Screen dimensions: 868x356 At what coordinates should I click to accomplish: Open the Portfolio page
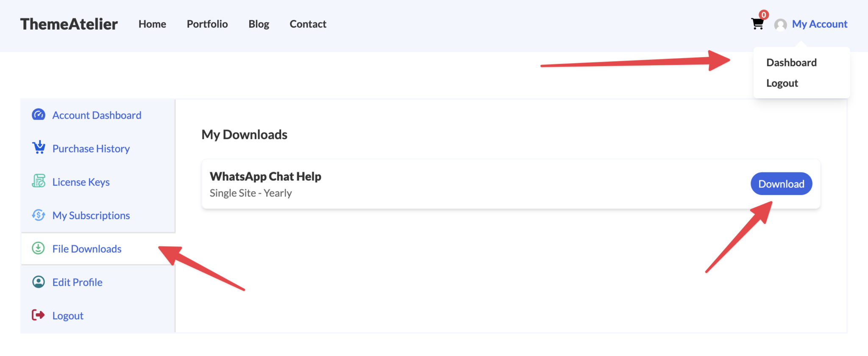pos(207,24)
